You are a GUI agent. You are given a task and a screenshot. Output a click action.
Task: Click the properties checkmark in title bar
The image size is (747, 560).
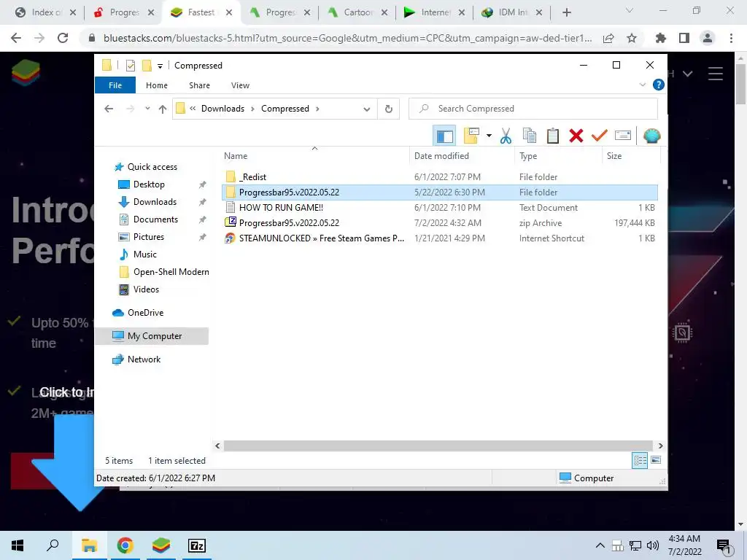[x=131, y=66]
